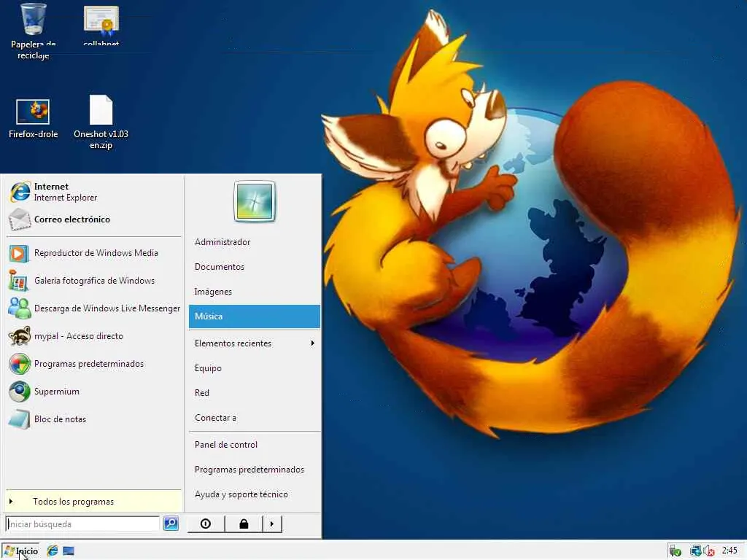Click the power button icon
The height and width of the screenshot is (560, 747).
tap(205, 524)
